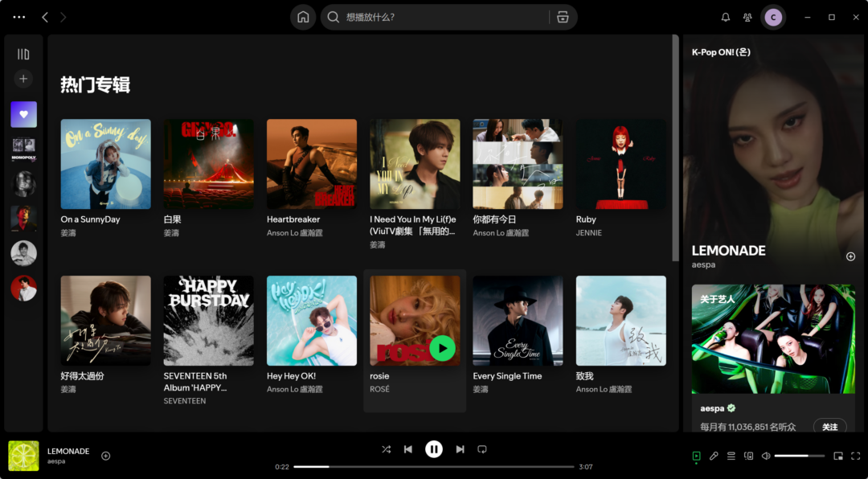Open aespa artist in now playing bar
This screenshot has height=479, width=868.
pos(56,461)
